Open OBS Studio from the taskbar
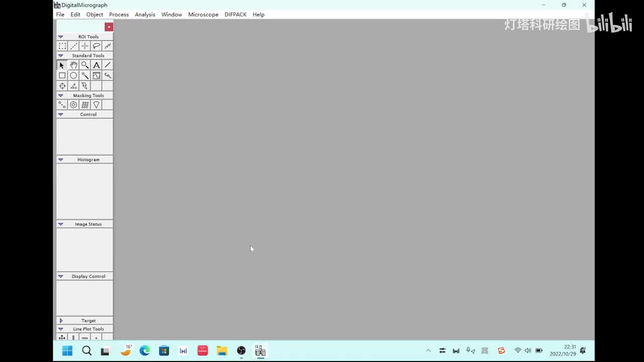644x362 pixels. [x=241, y=351]
